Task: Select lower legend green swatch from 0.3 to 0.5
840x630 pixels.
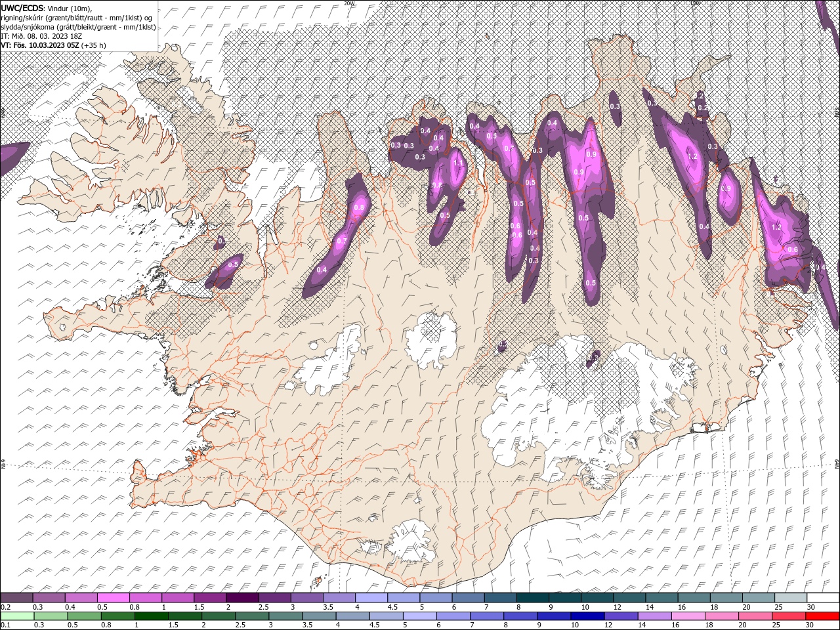Action: tap(51, 616)
